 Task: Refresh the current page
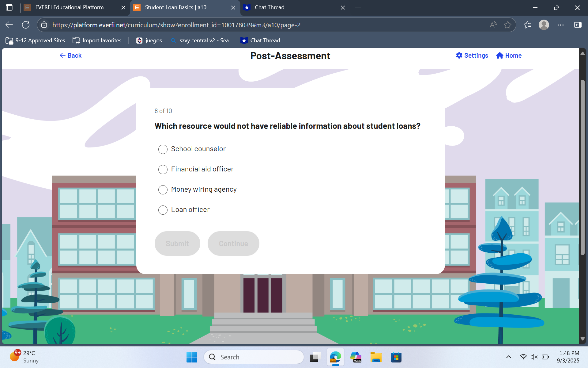pyautogui.click(x=26, y=25)
